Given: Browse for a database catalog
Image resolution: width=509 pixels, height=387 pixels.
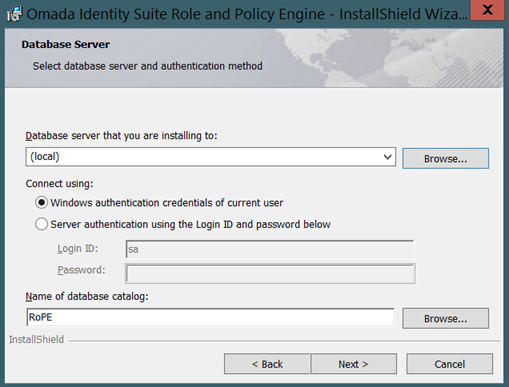Looking at the screenshot, I should (x=445, y=318).
